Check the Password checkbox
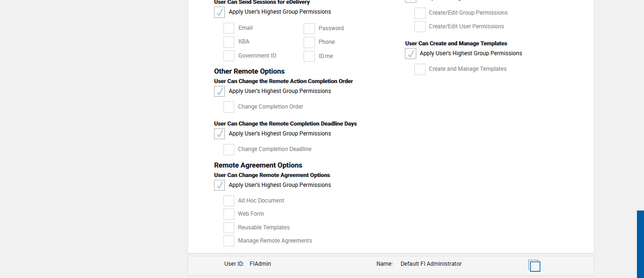The height and width of the screenshot is (278, 644). click(x=309, y=29)
